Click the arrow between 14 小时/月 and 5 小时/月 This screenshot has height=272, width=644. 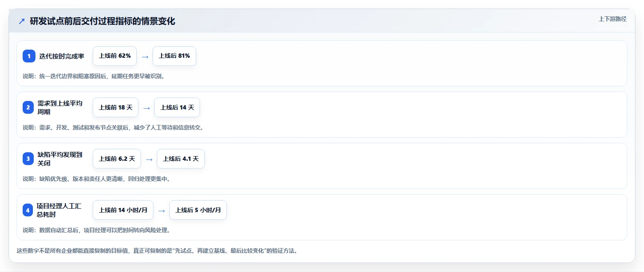[162, 210]
